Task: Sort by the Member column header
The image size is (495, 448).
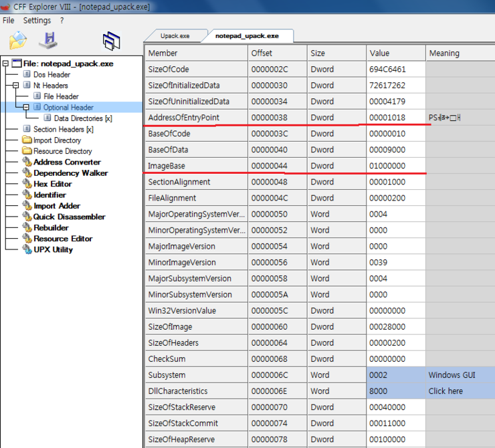Action: (197, 53)
